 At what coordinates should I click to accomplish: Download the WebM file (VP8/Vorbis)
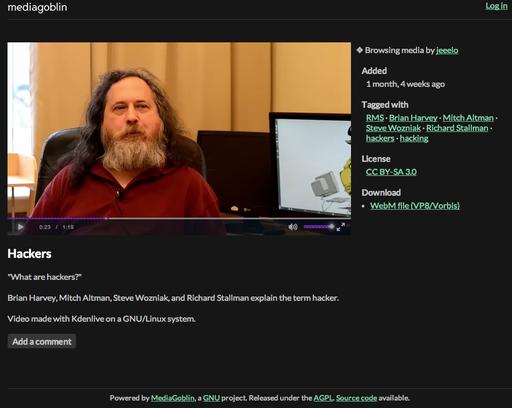coord(415,206)
